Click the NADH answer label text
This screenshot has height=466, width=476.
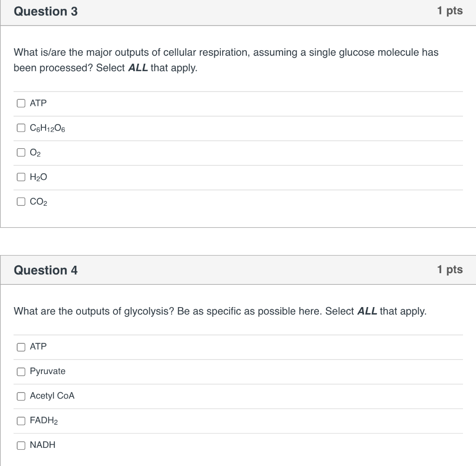[x=42, y=445]
